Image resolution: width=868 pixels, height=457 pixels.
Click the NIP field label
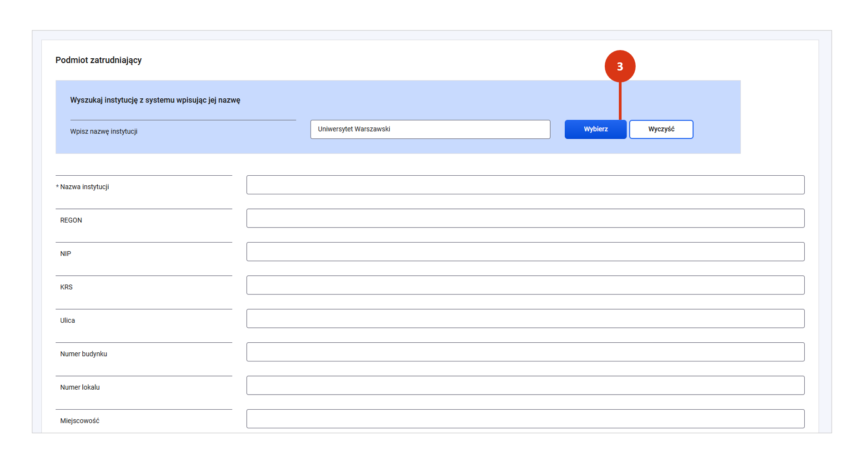[x=65, y=254]
